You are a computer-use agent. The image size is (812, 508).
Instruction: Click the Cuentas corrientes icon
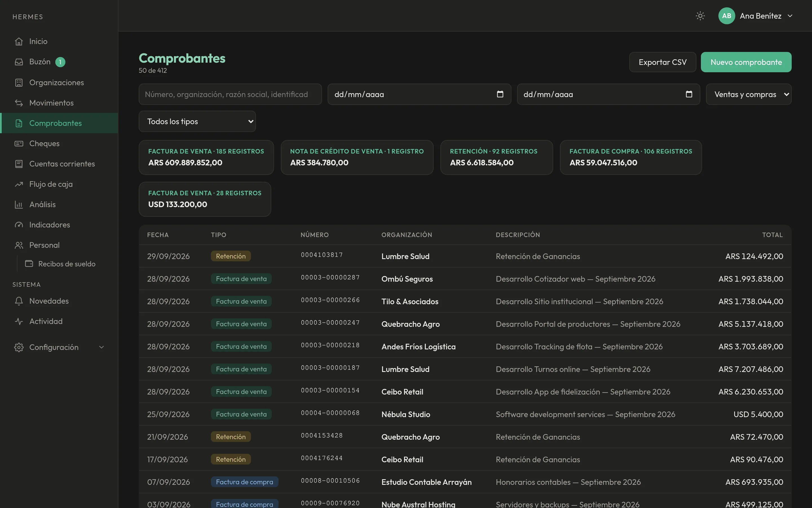pyautogui.click(x=19, y=164)
